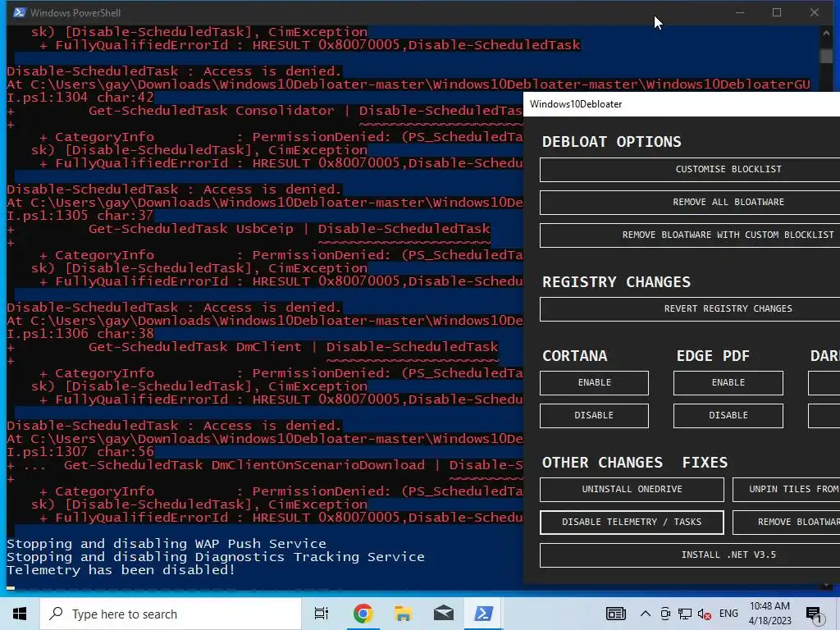Click the Install .NET V3.5 button
The height and width of the screenshot is (630, 840).
pos(690,555)
